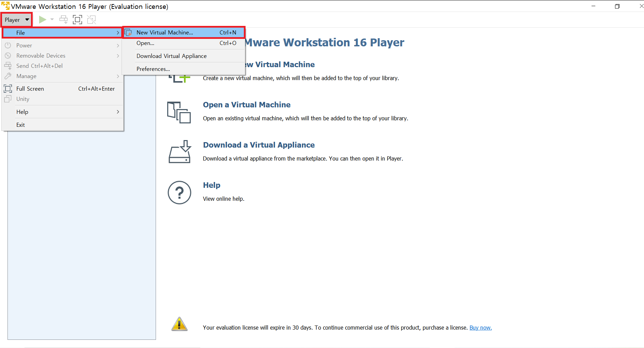Click 'View online help.' text

[x=223, y=199]
